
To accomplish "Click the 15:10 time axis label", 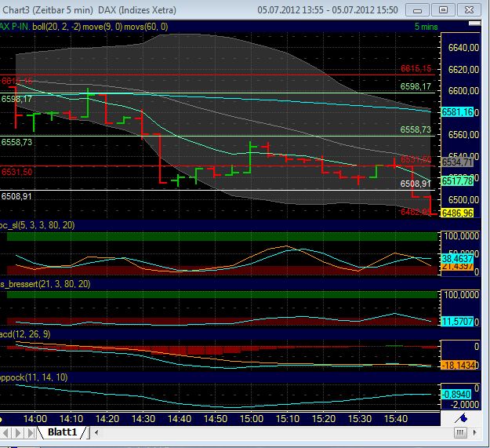I will tap(288, 419).
